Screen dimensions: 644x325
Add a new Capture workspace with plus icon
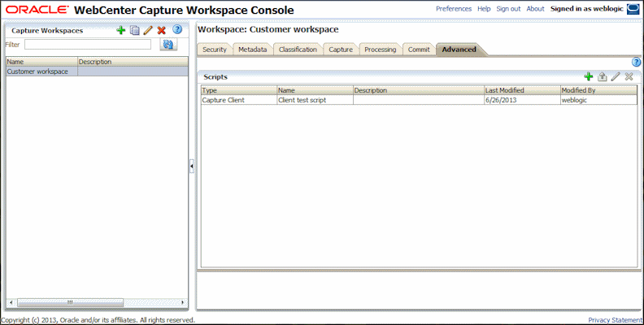coord(120,30)
